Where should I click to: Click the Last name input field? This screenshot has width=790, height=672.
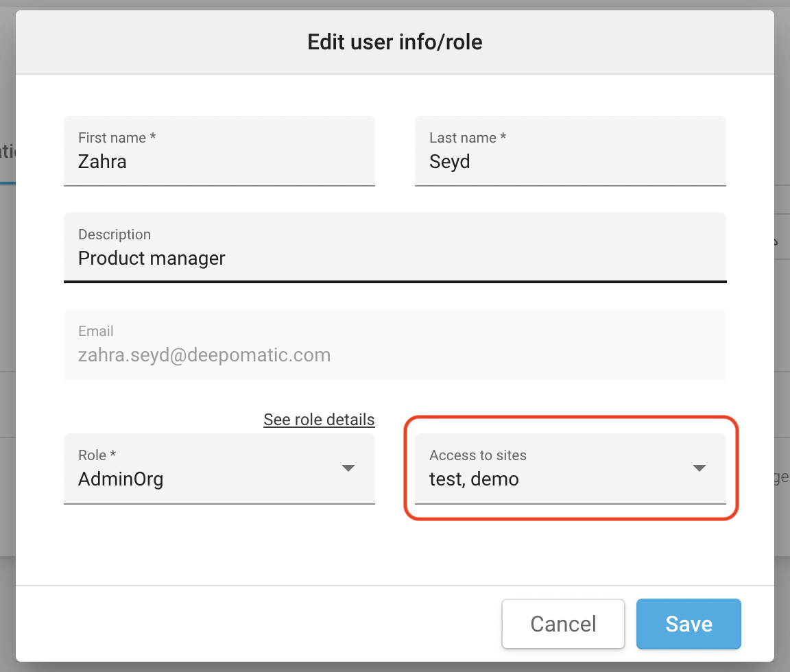point(570,152)
